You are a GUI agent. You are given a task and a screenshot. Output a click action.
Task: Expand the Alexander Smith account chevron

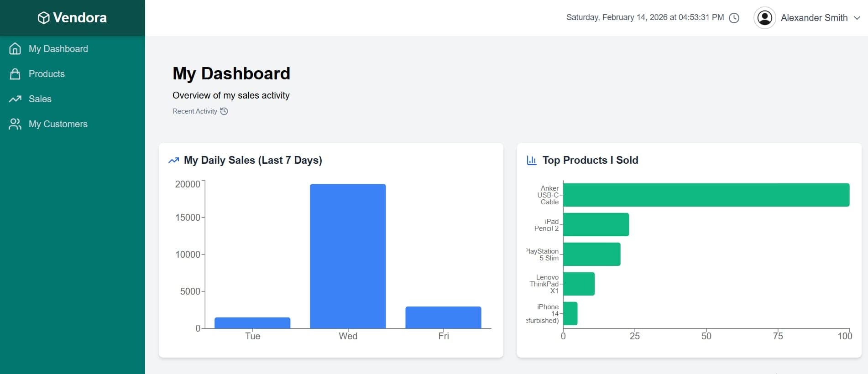(x=857, y=18)
